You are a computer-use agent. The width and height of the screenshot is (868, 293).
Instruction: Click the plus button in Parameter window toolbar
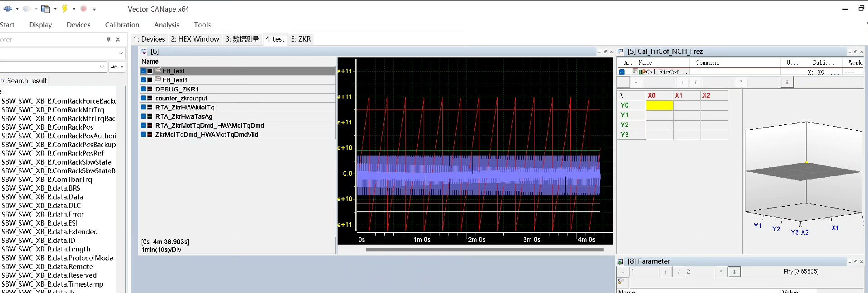(665, 272)
